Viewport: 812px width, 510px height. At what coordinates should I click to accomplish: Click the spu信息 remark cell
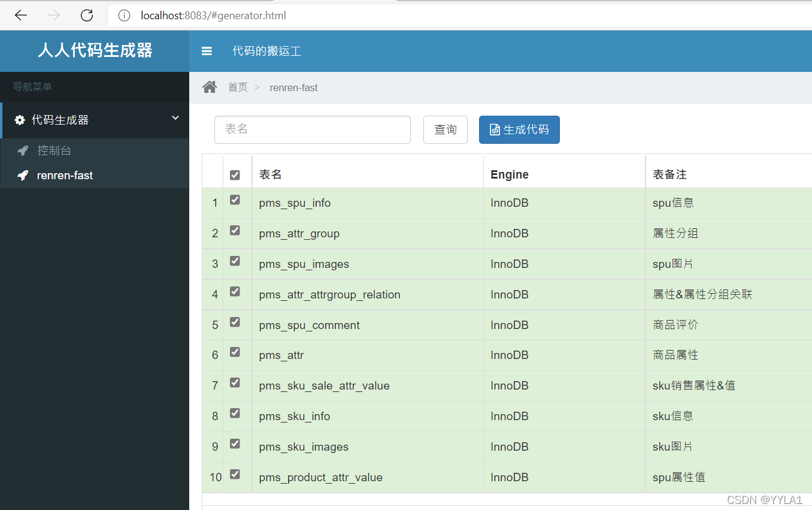[729, 203]
